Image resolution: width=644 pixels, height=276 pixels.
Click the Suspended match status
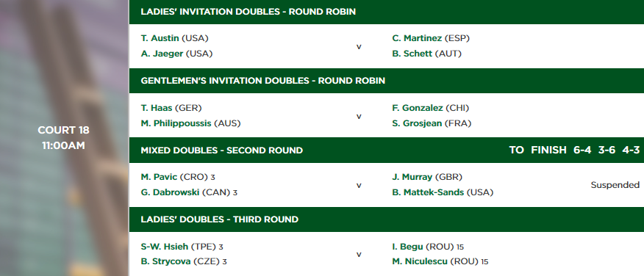615,185
